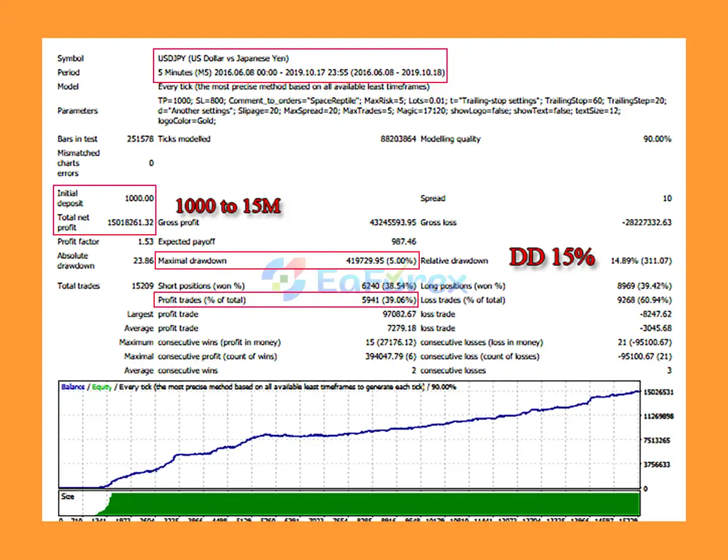Click the Initial deposit value 1000.00
This screenshot has height=560, width=728.
tap(139, 198)
